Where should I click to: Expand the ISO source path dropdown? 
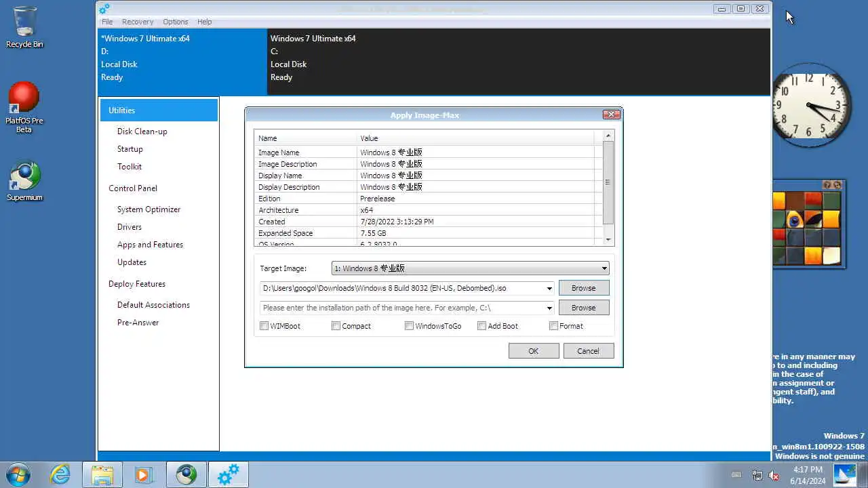tap(549, 288)
